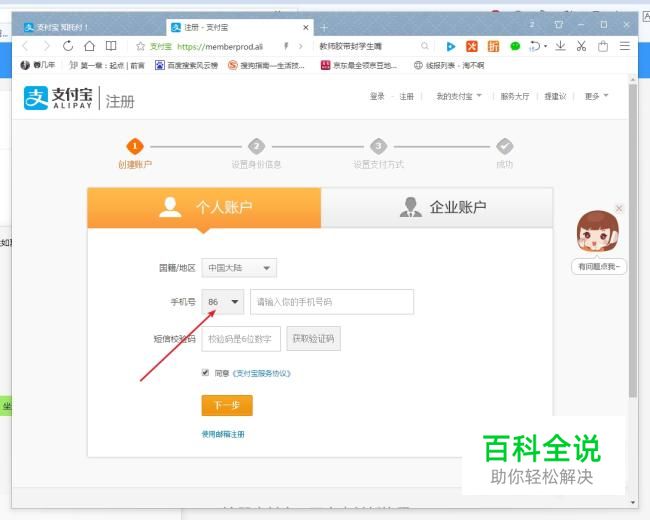The width and height of the screenshot is (650, 520).
Task: Click the SMS verification code input field
Action: [241, 339]
